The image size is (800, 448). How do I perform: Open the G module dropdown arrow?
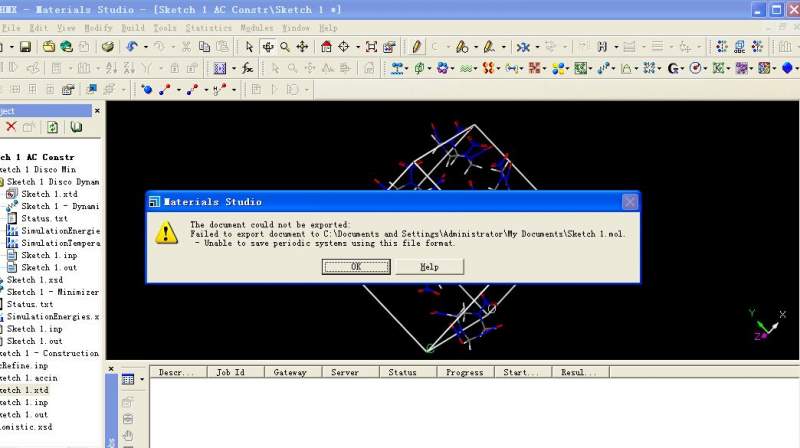pos(682,68)
